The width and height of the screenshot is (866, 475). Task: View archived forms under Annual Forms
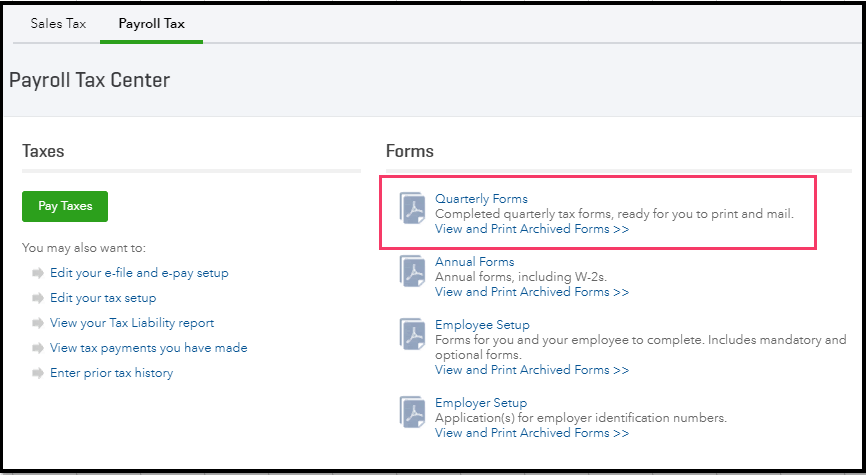tap(531, 292)
